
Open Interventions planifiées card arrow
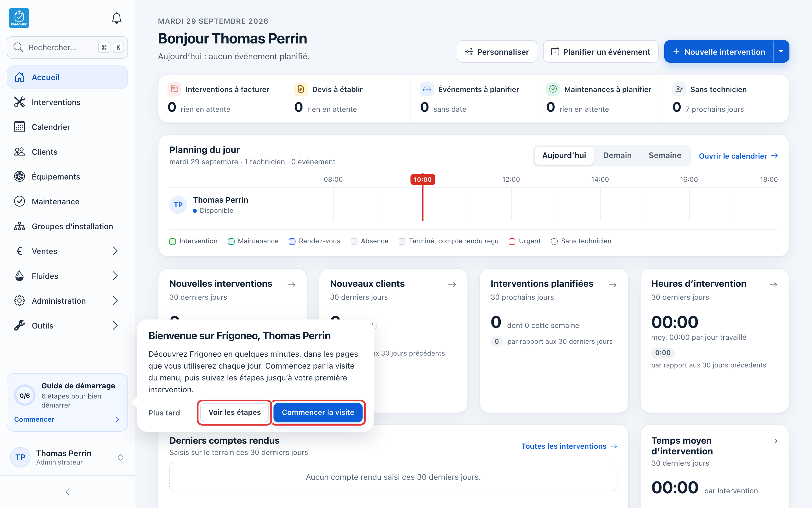pos(613,284)
